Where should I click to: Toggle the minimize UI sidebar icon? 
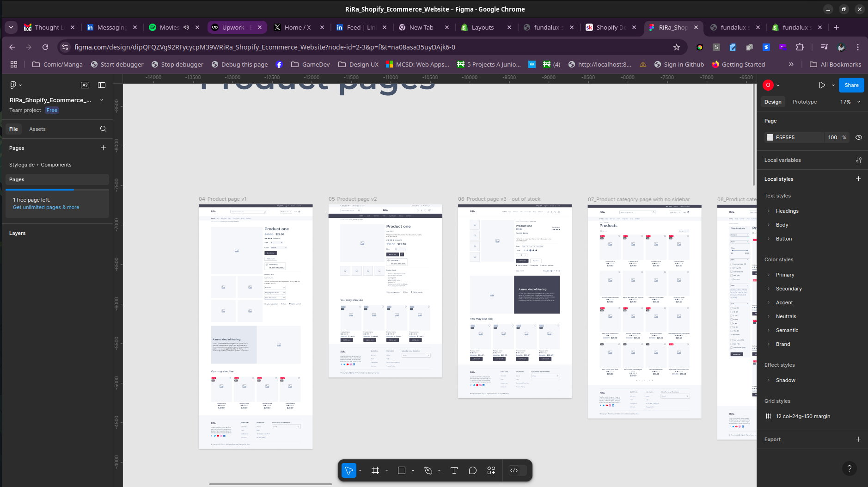102,85
